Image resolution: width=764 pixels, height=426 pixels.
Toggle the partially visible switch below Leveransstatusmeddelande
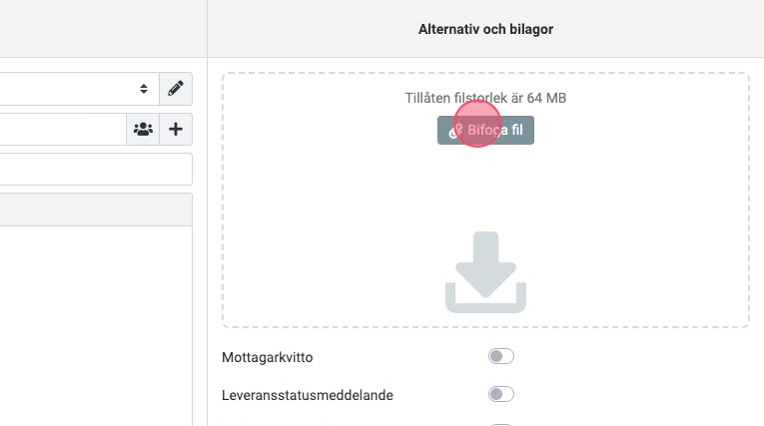tap(500, 424)
